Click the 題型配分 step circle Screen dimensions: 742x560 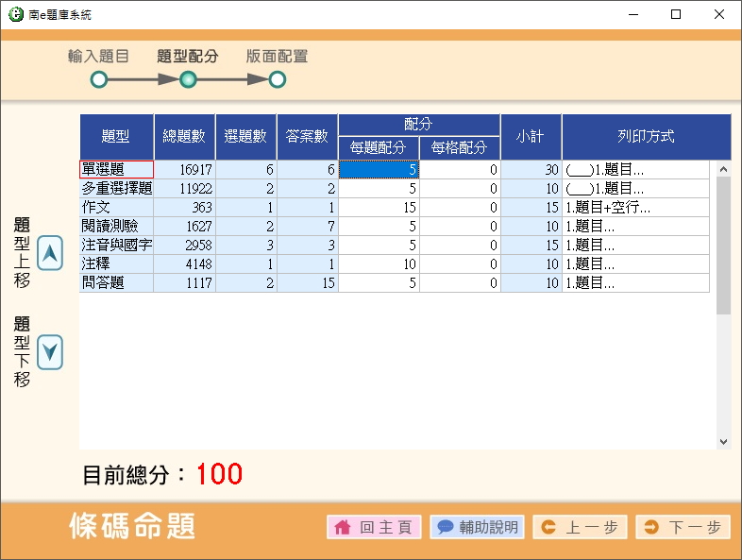[x=188, y=80]
